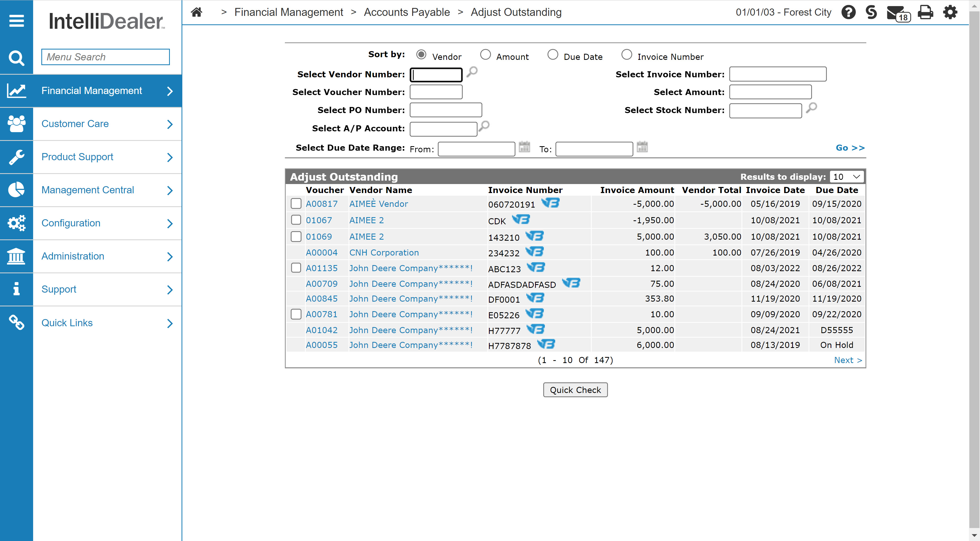Click the Quick Check button
The image size is (980, 541).
tap(575, 390)
